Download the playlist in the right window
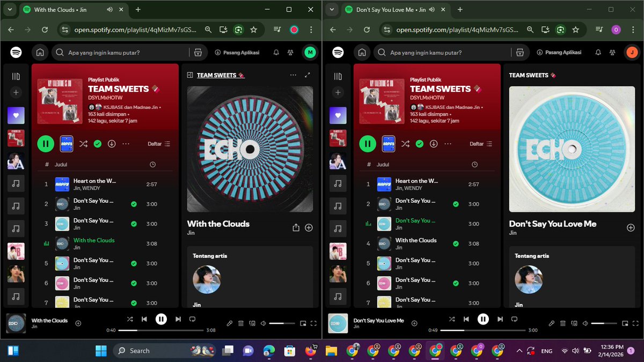 (x=434, y=144)
